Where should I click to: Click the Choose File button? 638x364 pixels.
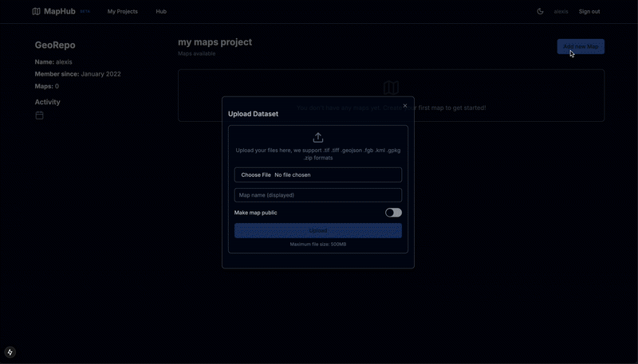coord(255,174)
